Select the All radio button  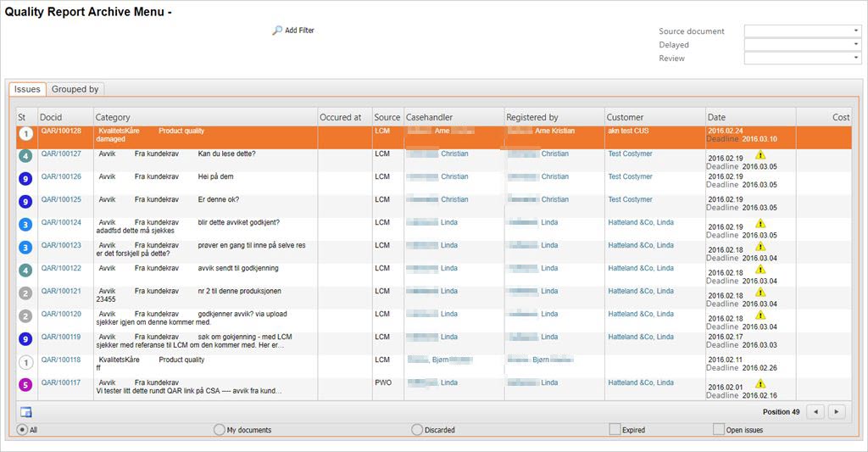[x=22, y=430]
